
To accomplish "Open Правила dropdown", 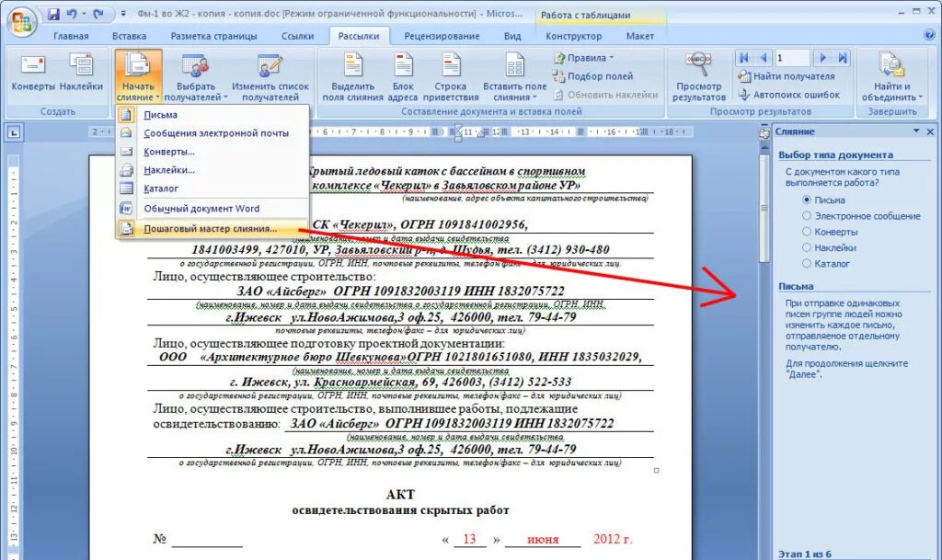I will click(x=584, y=58).
